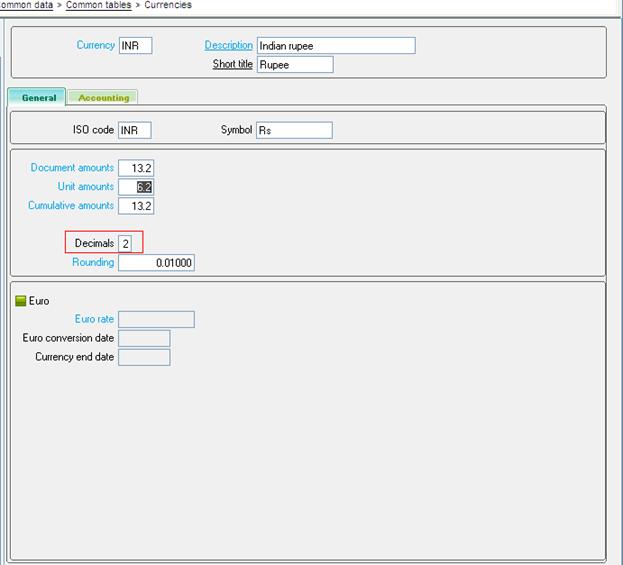This screenshot has width=623, height=565.
Task: Click the ISO code label
Action: click(x=93, y=130)
